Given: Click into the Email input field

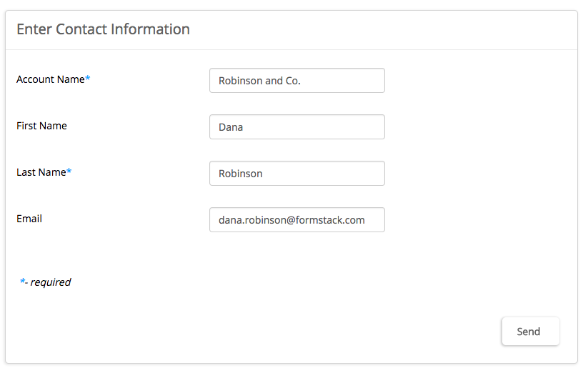Looking at the screenshot, I should [297, 220].
